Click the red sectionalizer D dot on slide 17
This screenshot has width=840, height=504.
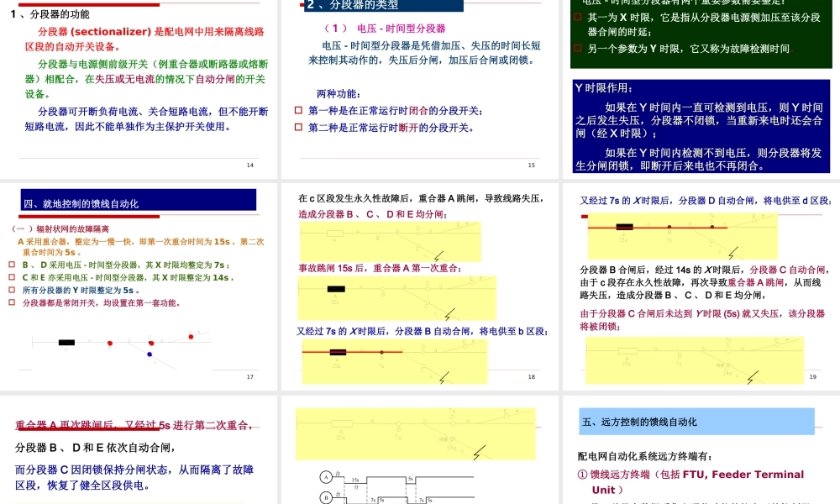coord(151,343)
